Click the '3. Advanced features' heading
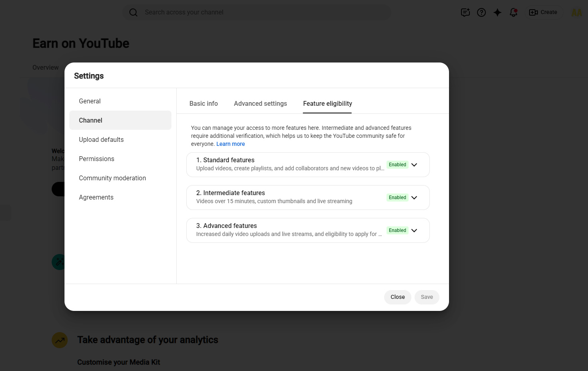The height and width of the screenshot is (371, 588). [x=226, y=226]
